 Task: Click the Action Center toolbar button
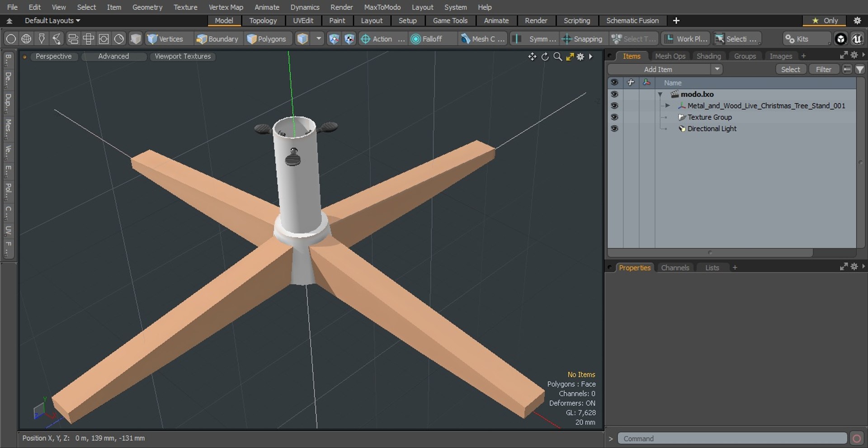pyautogui.click(x=382, y=39)
